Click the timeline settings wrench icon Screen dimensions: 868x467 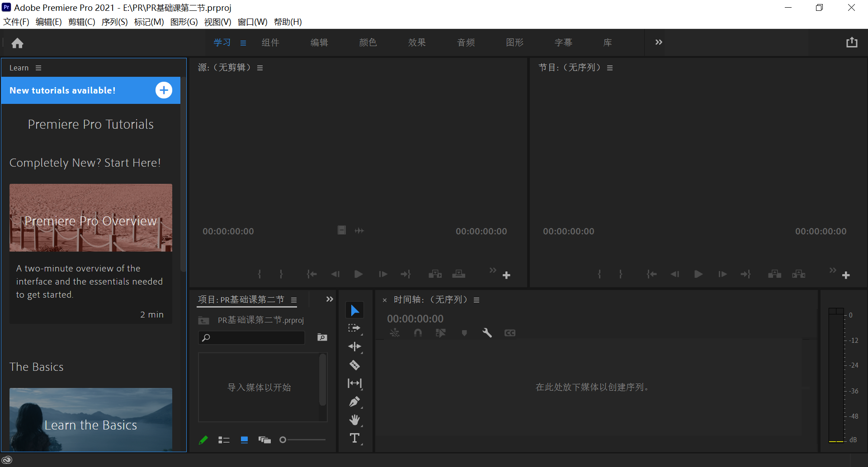click(x=487, y=333)
